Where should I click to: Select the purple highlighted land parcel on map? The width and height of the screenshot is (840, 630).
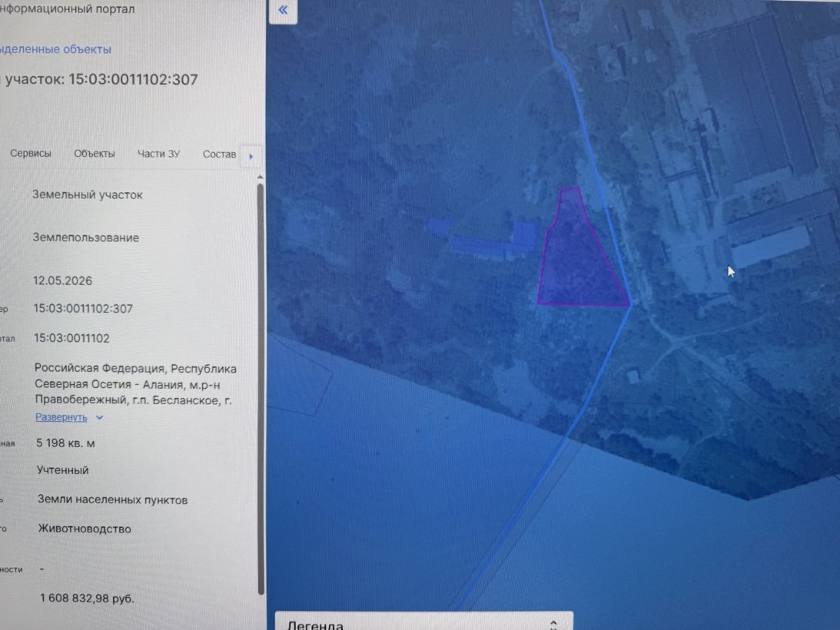581,257
